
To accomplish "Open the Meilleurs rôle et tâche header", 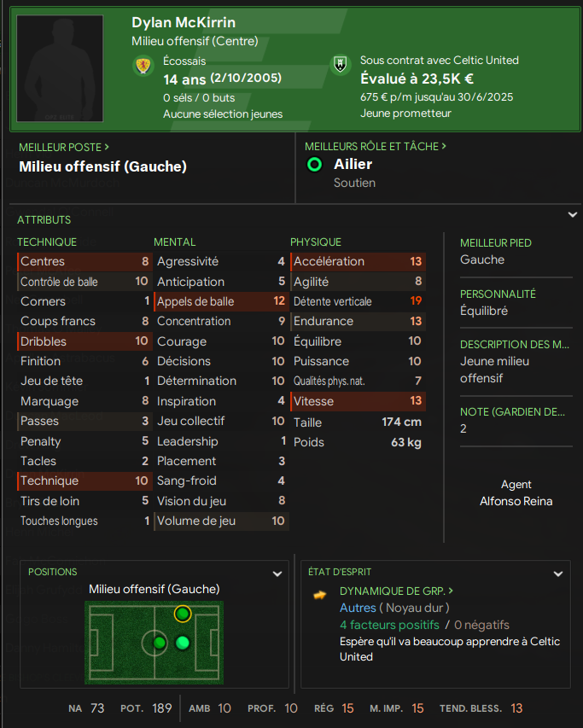I will (x=375, y=147).
